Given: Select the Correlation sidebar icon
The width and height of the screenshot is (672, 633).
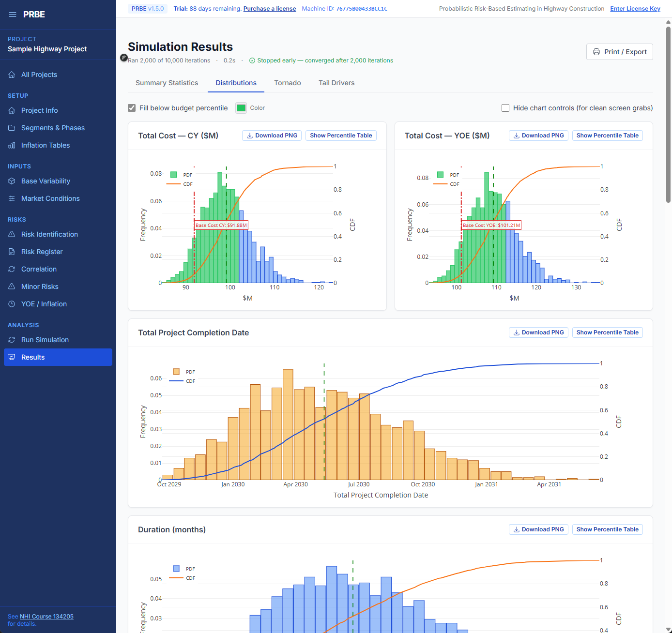Looking at the screenshot, I should (12, 269).
